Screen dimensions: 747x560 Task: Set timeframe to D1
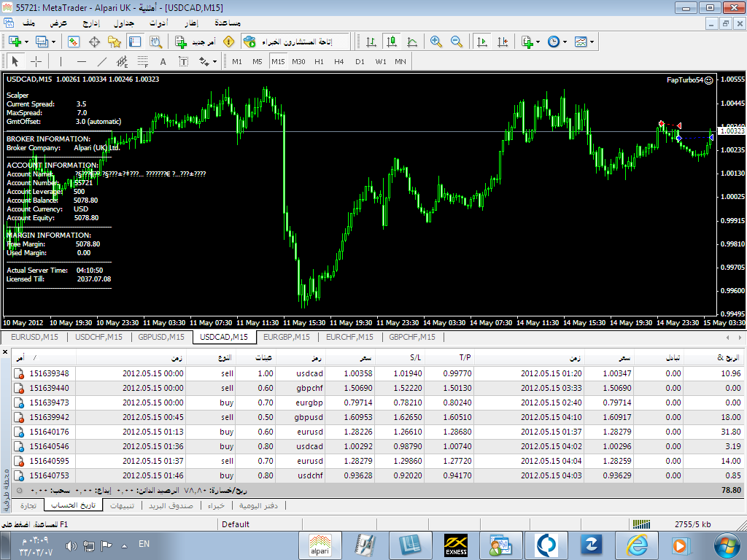360,61
